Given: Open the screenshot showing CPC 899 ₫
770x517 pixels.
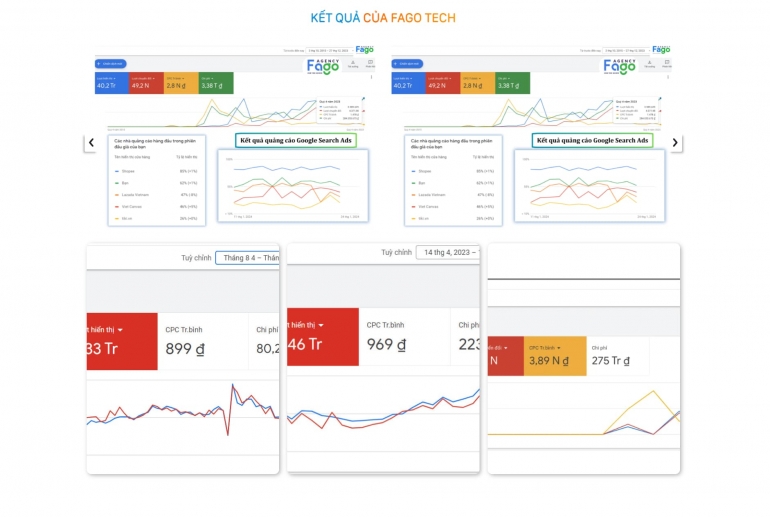Looking at the screenshot, I should tap(183, 358).
